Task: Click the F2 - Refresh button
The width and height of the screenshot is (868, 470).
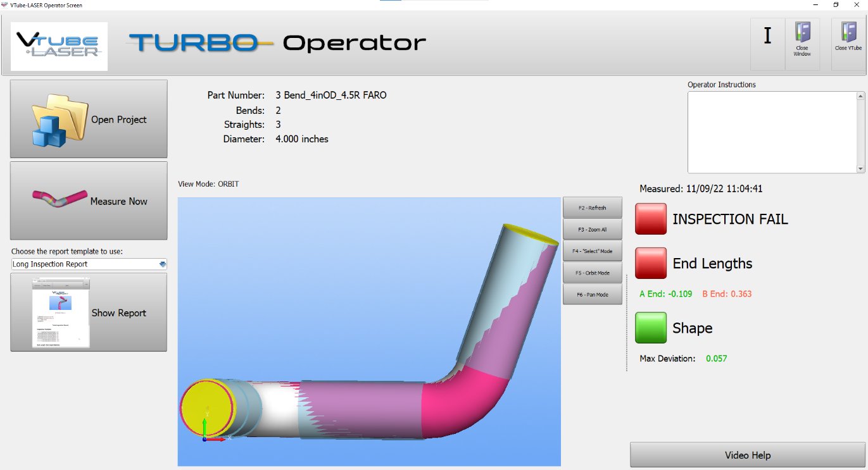Action: [x=593, y=207]
